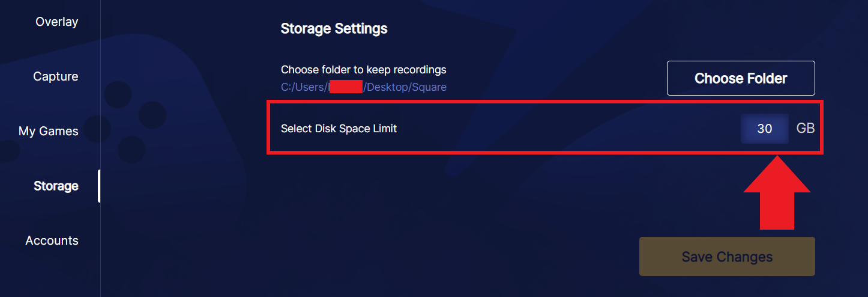Click the red redacted username block
The width and height of the screenshot is (868, 297).
pos(346,86)
